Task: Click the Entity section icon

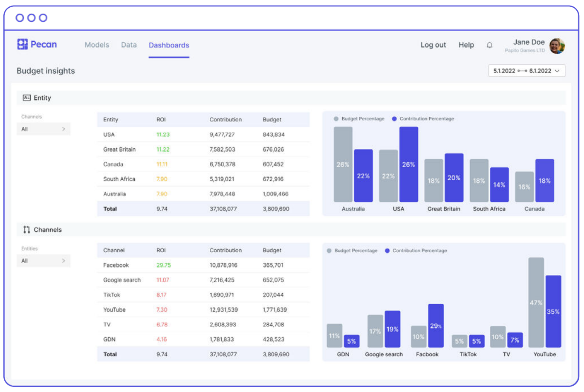Action: [x=26, y=98]
